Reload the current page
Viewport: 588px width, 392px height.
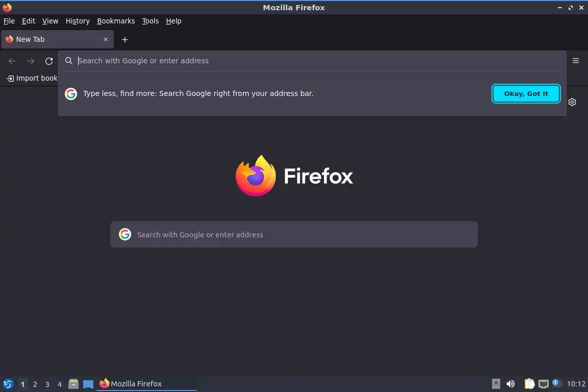click(x=49, y=61)
